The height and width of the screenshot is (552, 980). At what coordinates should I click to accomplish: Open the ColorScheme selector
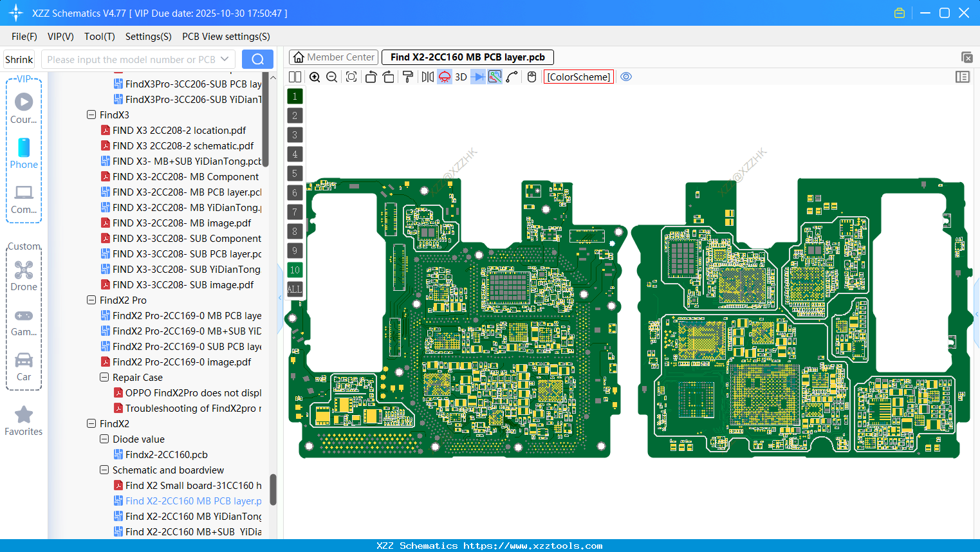[x=578, y=77]
